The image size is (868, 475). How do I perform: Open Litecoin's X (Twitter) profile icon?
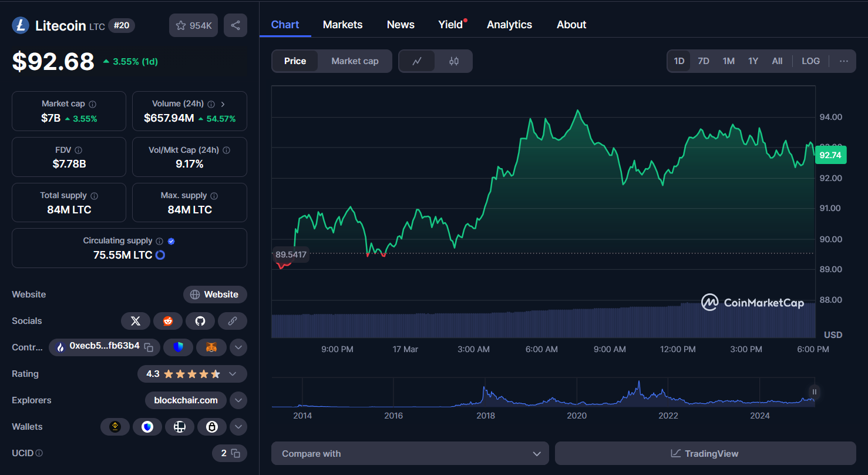[136, 320]
